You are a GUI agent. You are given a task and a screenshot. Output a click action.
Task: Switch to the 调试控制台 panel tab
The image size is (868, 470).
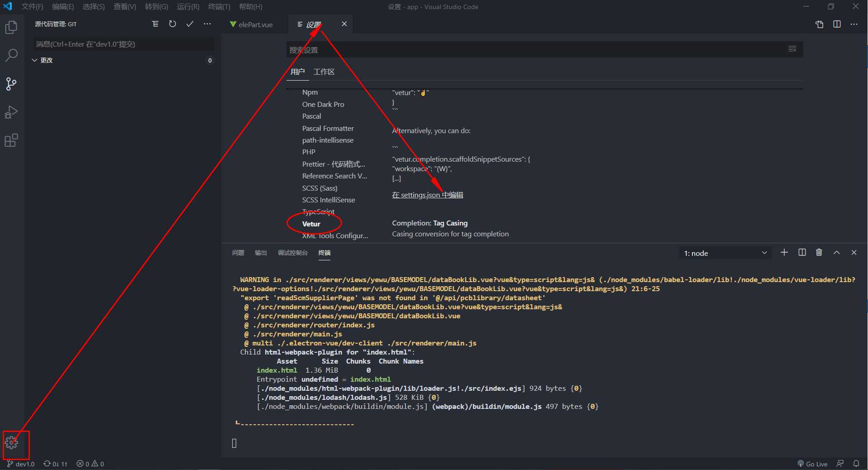293,253
